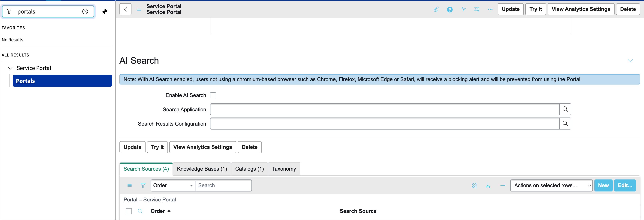This screenshot has height=220, width=644.
Task: Switch to Catalogs (1) tab
Action: 249,169
